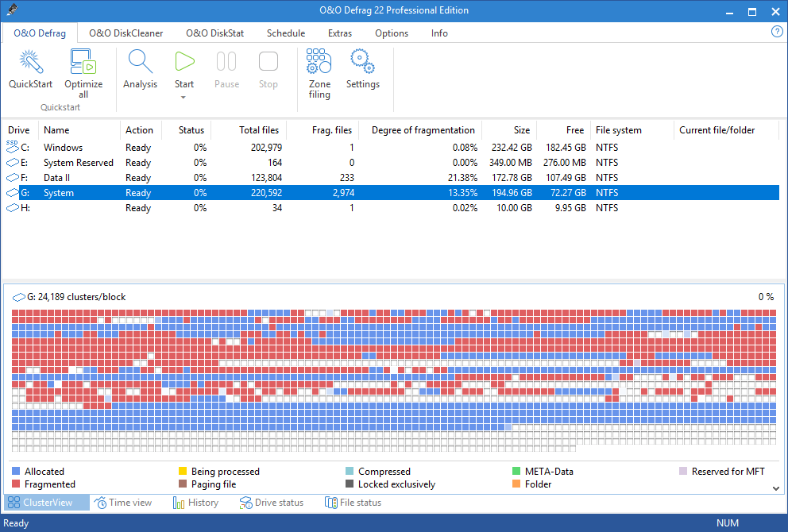Screen dimensions: 788x532
Task: Click the Stop icon in the toolbar
Action: coord(268,63)
